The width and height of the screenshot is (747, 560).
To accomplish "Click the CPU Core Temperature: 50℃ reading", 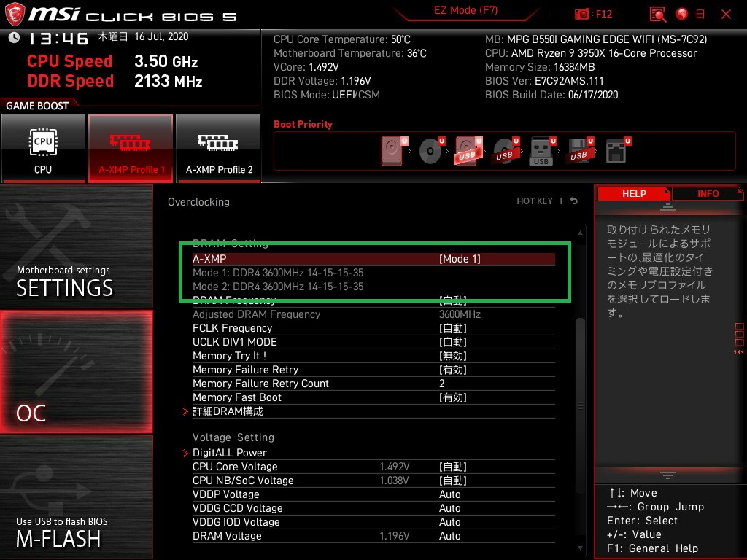I will (x=341, y=39).
